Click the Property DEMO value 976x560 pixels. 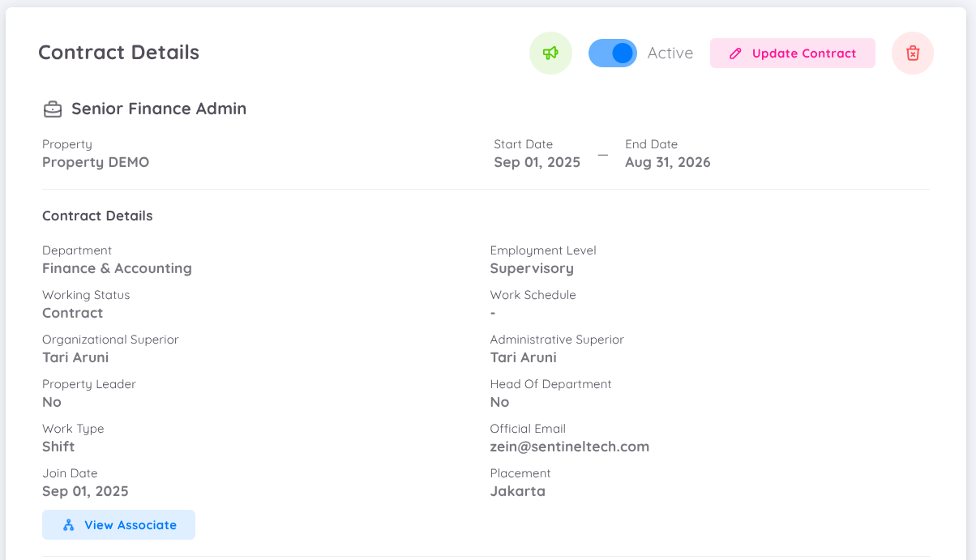coord(95,162)
